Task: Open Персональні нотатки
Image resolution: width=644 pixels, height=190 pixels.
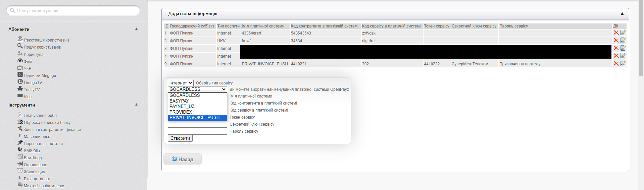Action: (43, 143)
